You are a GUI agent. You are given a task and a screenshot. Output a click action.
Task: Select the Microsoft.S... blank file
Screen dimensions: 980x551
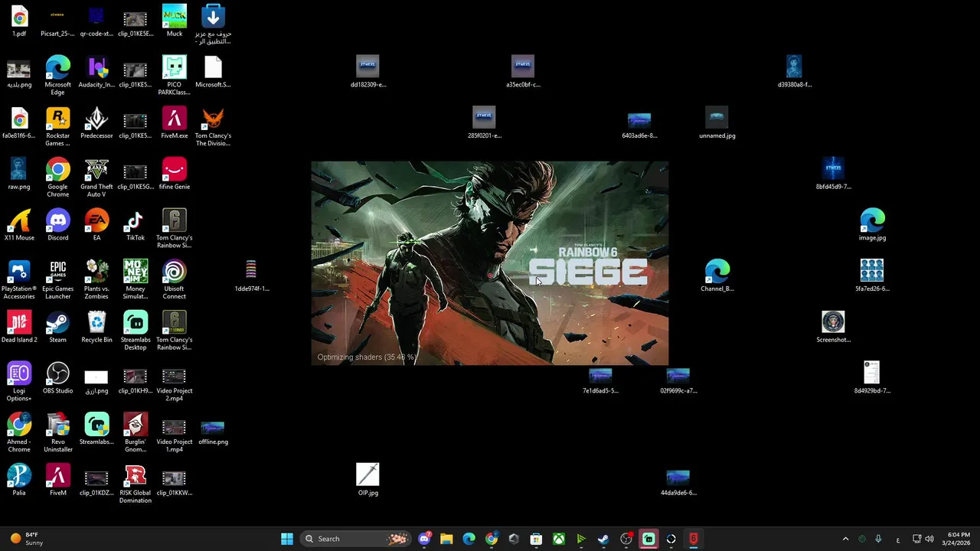[213, 71]
